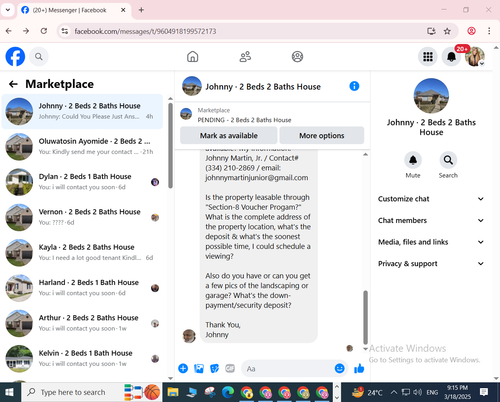Open the taskbar clock showing 9:15 PM
Image resolution: width=500 pixels, height=402 pixels.
point(457,392)
